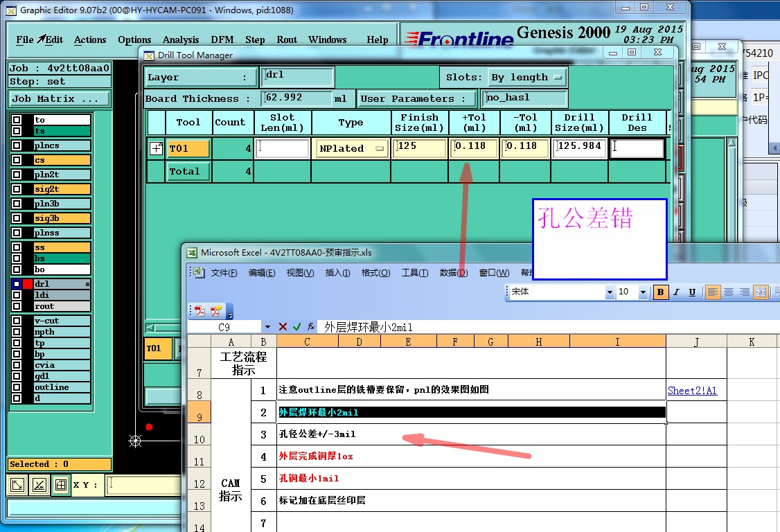Click the absolute coordinate mode icon
Screen dimensions: 780x532
[17, 485]
